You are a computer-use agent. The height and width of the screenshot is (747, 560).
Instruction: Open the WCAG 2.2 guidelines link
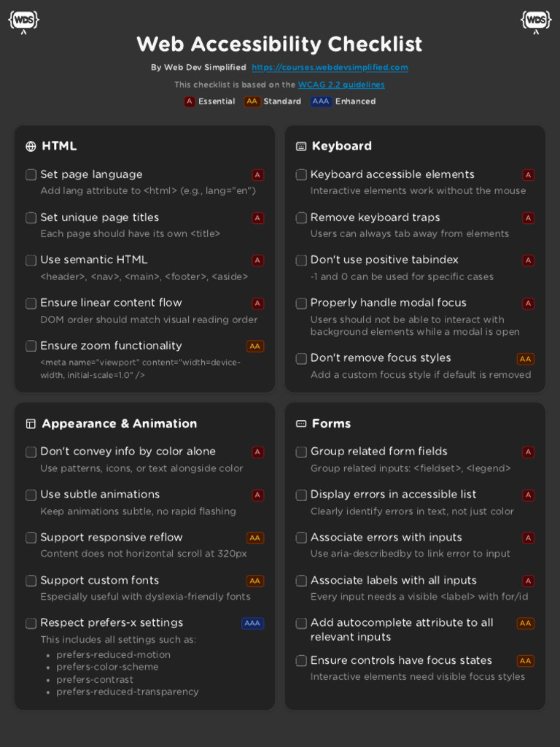(341, 85)
